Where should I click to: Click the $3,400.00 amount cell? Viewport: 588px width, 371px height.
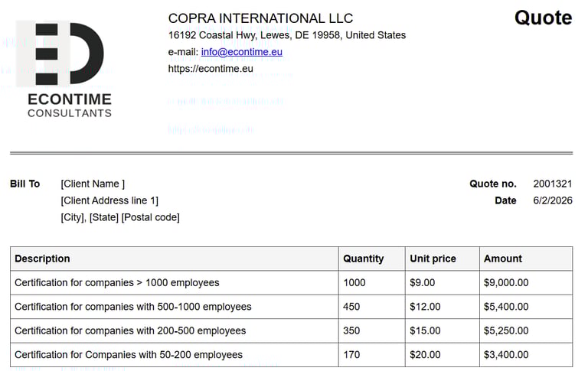coord(506,355)
